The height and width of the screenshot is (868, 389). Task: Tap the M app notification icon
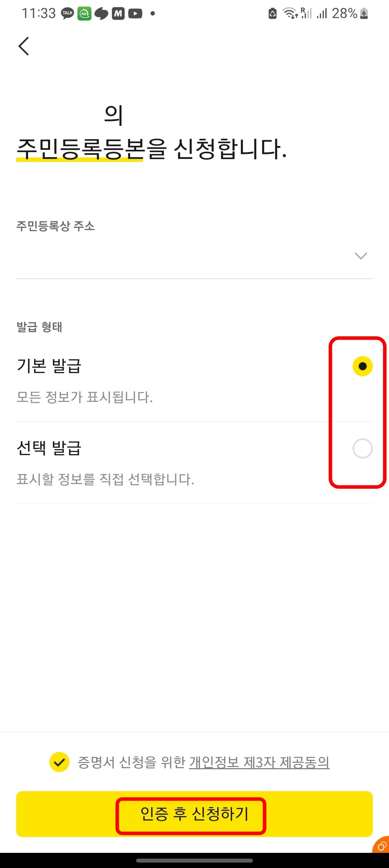[118, 14]
